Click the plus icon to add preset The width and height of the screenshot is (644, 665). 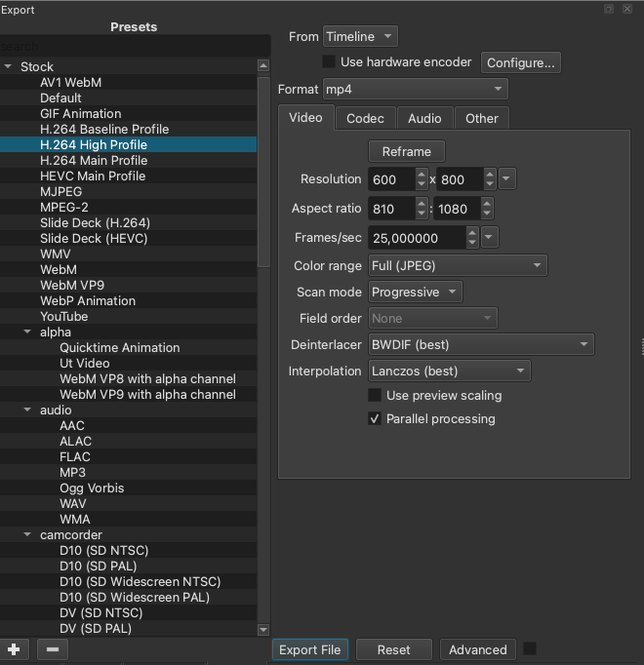tap(14, 649)
